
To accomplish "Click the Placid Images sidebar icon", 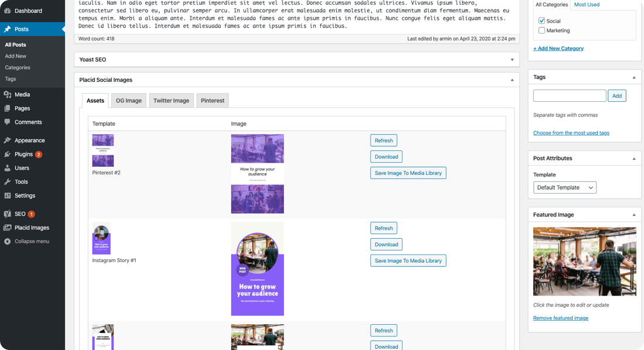I will click(x=8, y=228).
